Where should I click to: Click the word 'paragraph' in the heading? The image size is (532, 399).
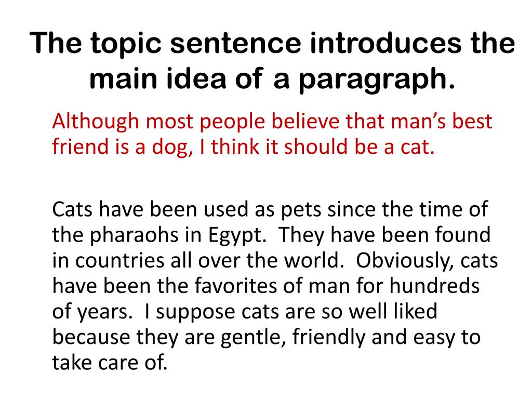(x=373, y=79)
